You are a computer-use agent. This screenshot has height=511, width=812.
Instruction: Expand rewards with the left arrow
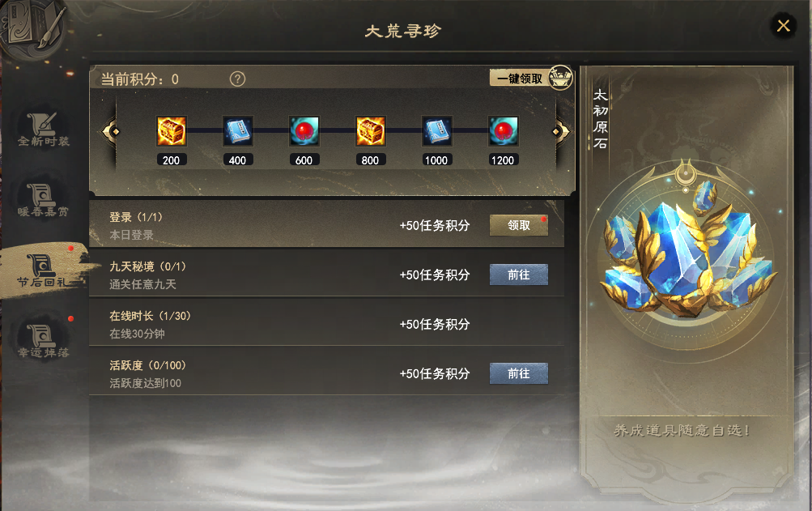coord(110,132)
